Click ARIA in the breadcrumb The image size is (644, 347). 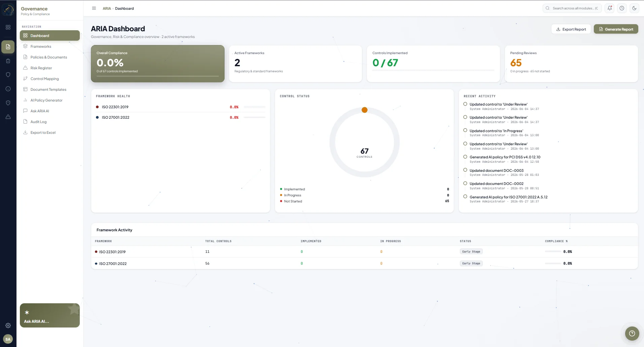click(107, 8)
